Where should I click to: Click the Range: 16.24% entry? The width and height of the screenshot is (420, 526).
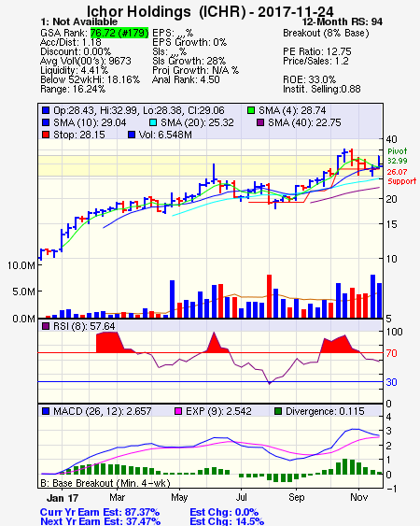tap(73, 90)
